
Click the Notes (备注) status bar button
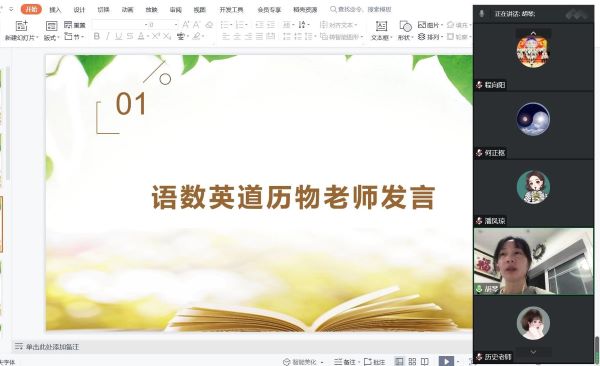point(345,362)
